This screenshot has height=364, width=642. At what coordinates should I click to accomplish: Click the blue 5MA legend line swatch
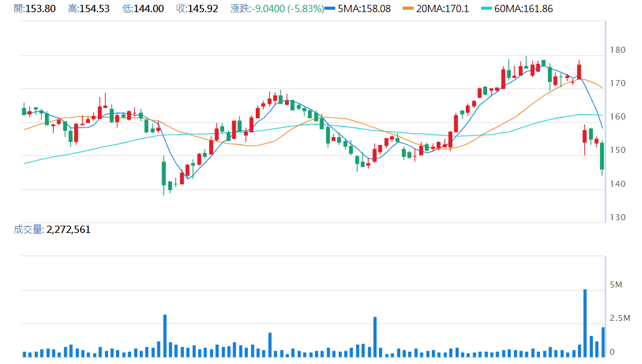(331, 9)
